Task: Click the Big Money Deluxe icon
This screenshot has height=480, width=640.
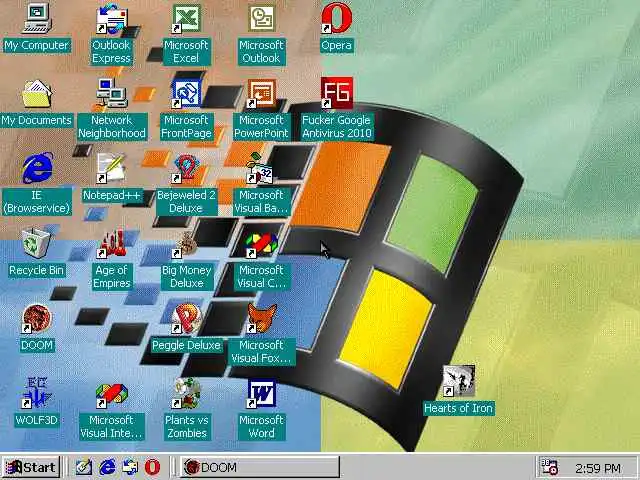Action: pyautogui.click(x=185, y=244)
